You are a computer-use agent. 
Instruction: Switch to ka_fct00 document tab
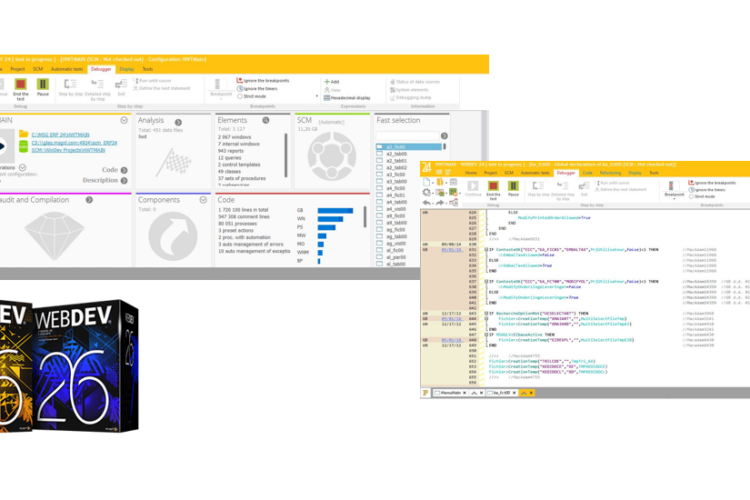(x=502, y=393)
